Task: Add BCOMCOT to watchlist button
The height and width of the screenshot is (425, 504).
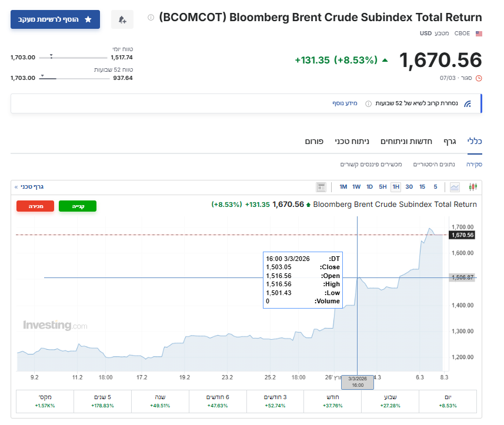Action: pyautogui.click(x=55, y=19)
